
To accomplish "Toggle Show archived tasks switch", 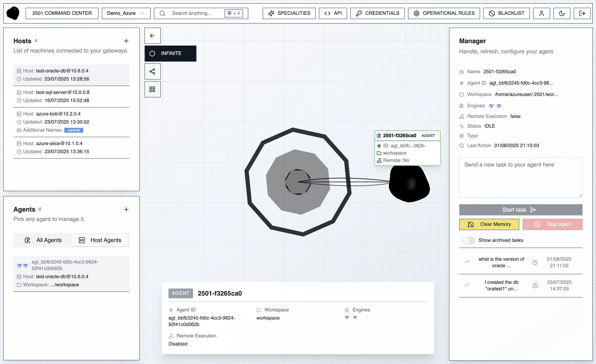I will [x=469, y=240].
